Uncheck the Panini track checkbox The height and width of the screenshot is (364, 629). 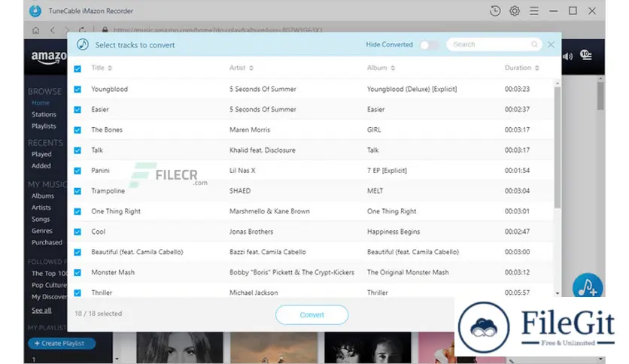coord(77,171)
